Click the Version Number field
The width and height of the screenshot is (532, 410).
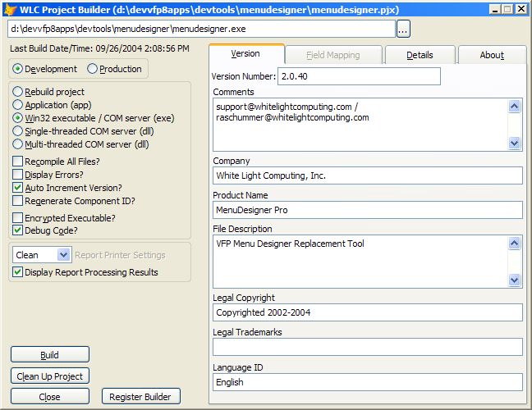[x=359, y=76]
